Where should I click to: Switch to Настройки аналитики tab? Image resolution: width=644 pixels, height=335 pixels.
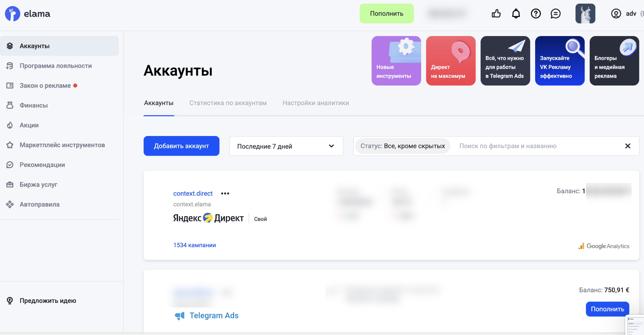316,103
